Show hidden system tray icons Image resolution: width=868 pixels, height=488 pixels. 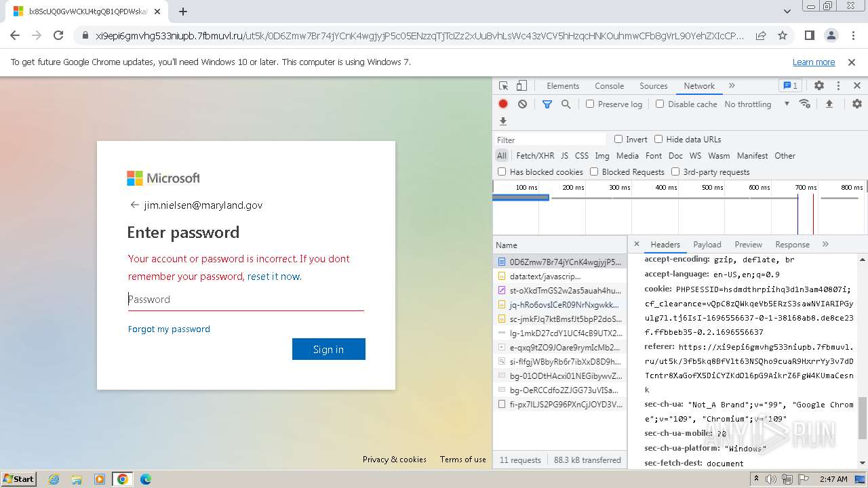point(756,479)
